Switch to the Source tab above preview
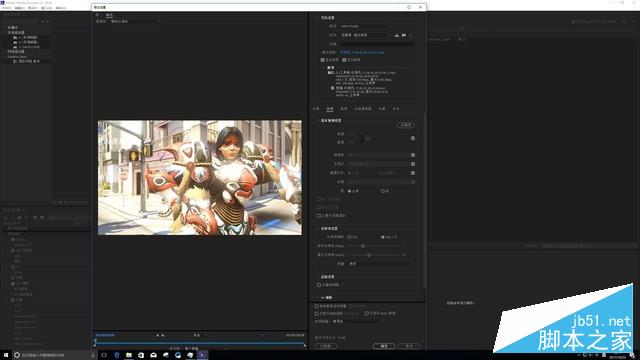Image resolution: width=640 pixels, height=360 pixels. point(98,15)
